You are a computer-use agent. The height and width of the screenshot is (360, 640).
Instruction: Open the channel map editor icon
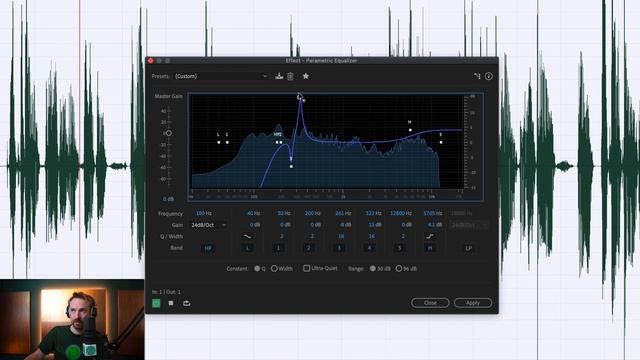point(477,76)
